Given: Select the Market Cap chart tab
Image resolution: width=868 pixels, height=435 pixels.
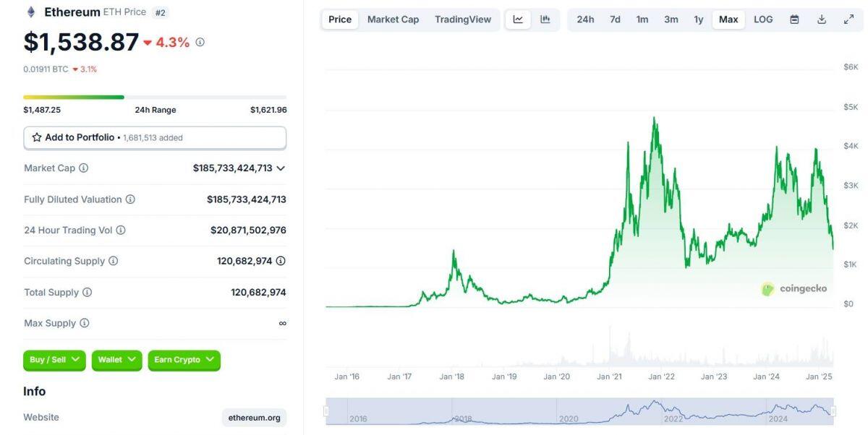Looking at the screenshot, I should pyautogui.click(x=393, y=20).
